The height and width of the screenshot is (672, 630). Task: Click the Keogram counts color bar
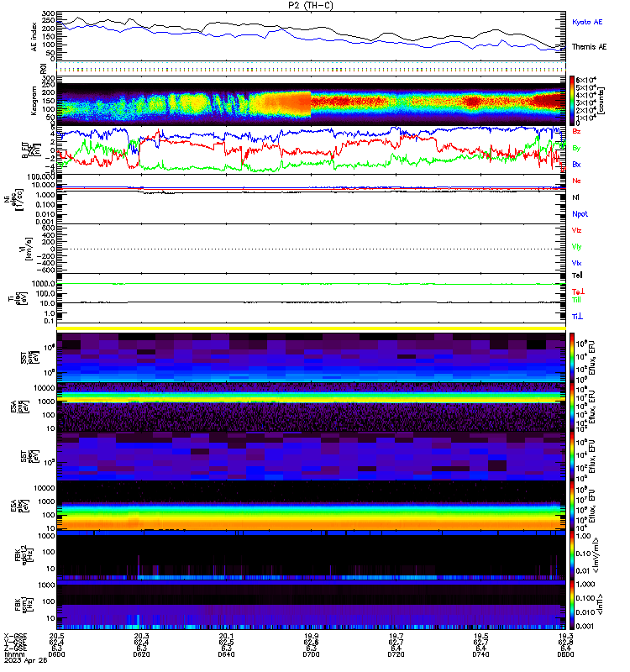(572, 101)
